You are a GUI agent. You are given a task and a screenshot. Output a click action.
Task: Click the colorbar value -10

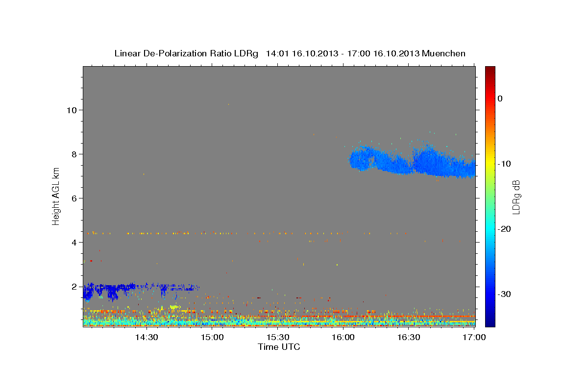(505, 164)
